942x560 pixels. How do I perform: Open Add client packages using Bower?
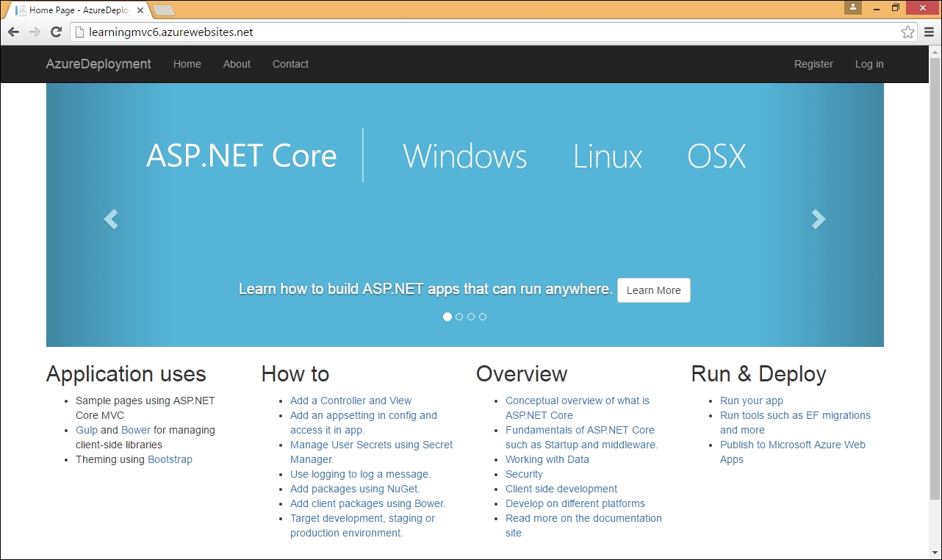[368, 503]
